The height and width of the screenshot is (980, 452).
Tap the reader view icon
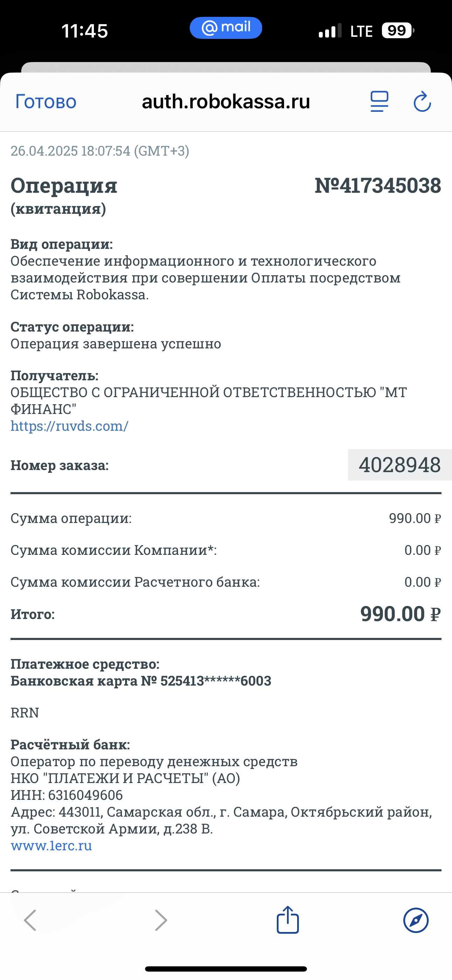379,102
